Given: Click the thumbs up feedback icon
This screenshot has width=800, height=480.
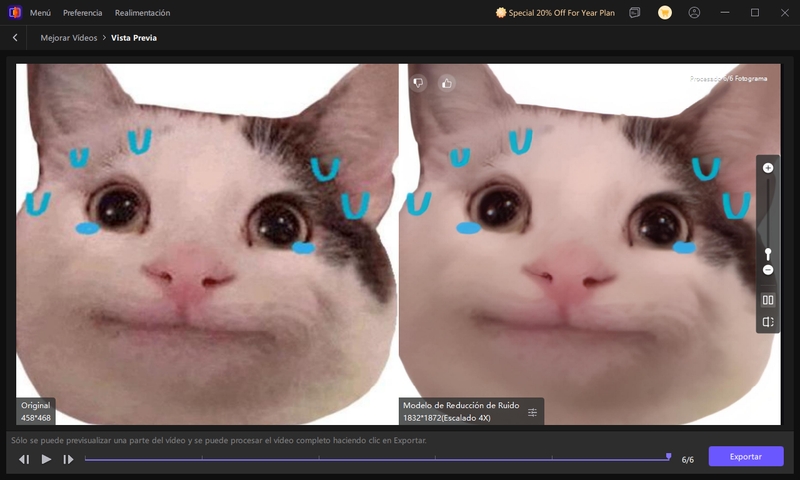Looking at the screenshot, I should click(x=447, y=83).
